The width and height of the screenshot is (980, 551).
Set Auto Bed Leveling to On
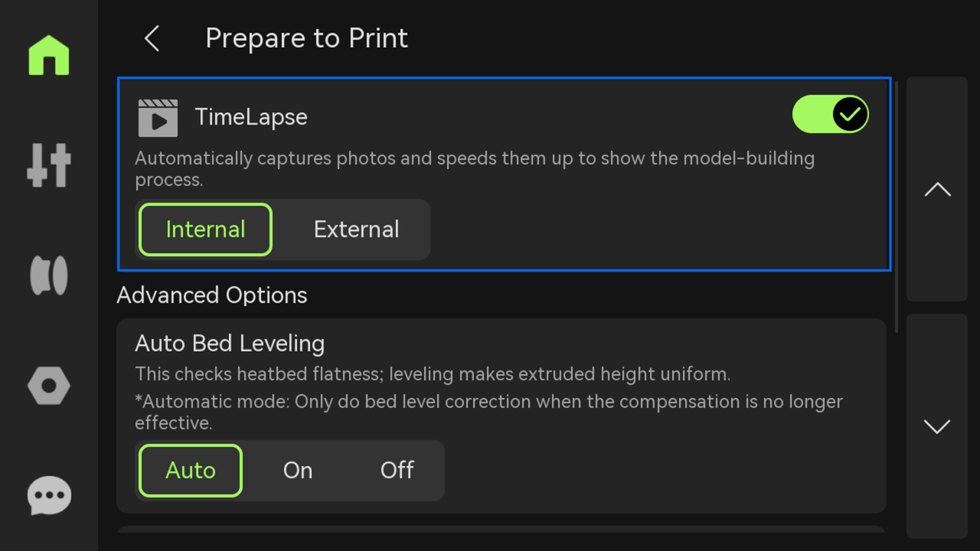click(x=298, y=470)
